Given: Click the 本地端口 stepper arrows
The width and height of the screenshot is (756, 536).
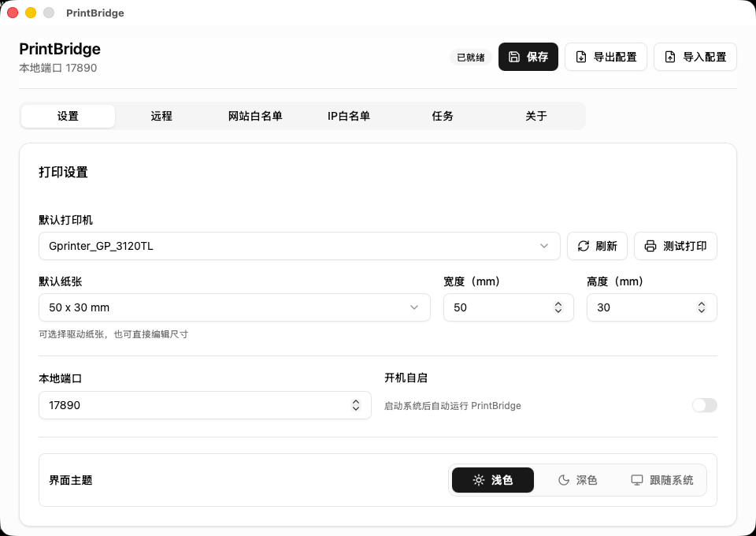Looking at the screenshot, I should [x=356, y=405].
